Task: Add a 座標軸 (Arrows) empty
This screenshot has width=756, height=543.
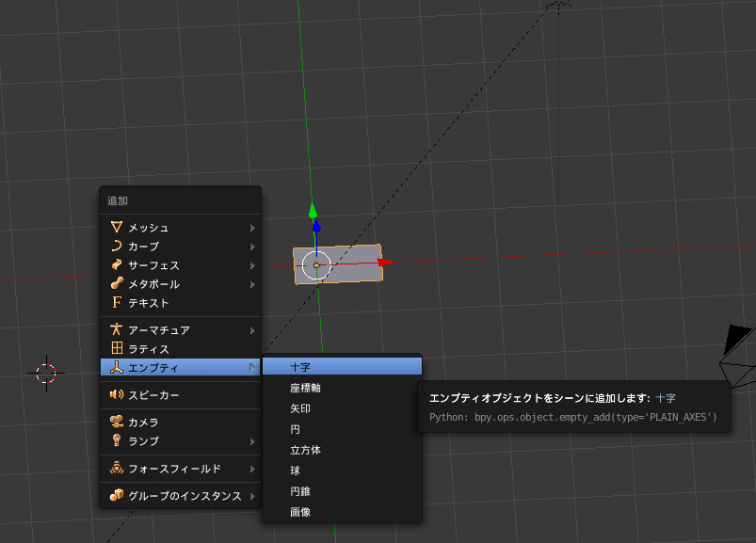Action: coord(343,388)
